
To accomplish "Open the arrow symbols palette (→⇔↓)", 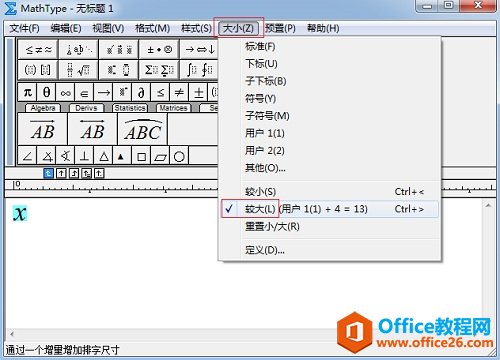I will point(199,49).
